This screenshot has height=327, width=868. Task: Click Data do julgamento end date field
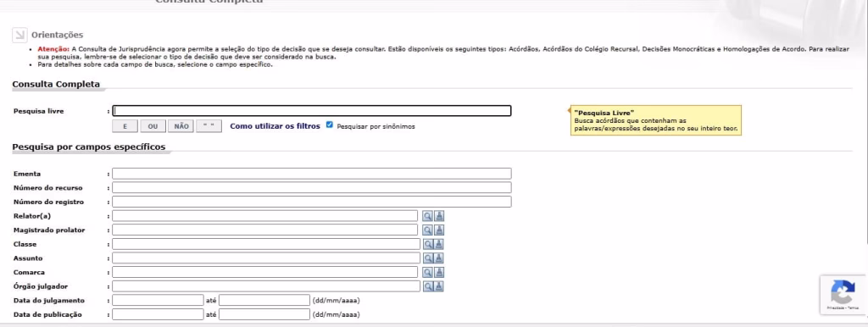[264, 301]
